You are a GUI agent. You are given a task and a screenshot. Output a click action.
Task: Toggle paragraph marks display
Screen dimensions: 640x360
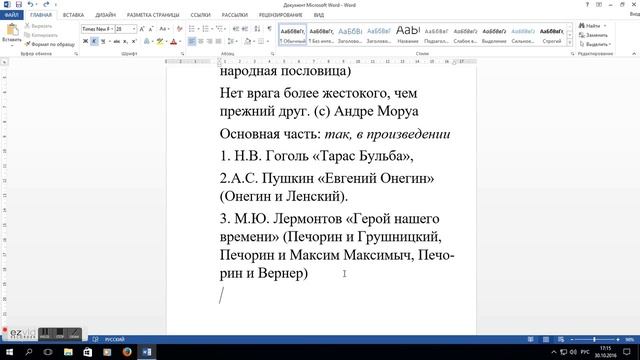point(269,29)
